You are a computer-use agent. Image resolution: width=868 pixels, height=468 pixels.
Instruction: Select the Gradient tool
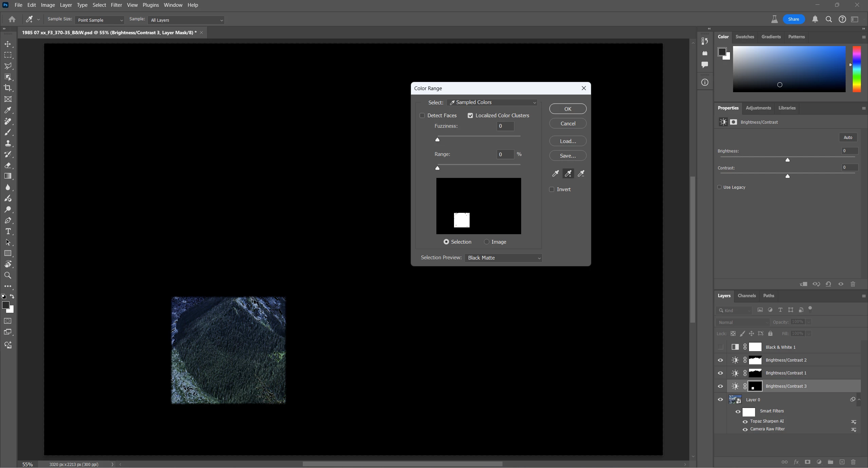point(8,176)
